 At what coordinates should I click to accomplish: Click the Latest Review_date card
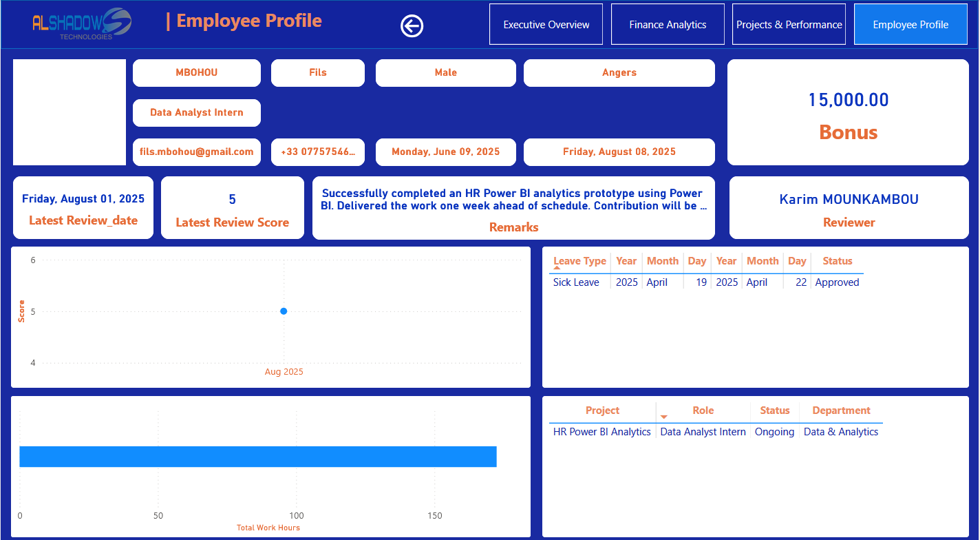83,208
